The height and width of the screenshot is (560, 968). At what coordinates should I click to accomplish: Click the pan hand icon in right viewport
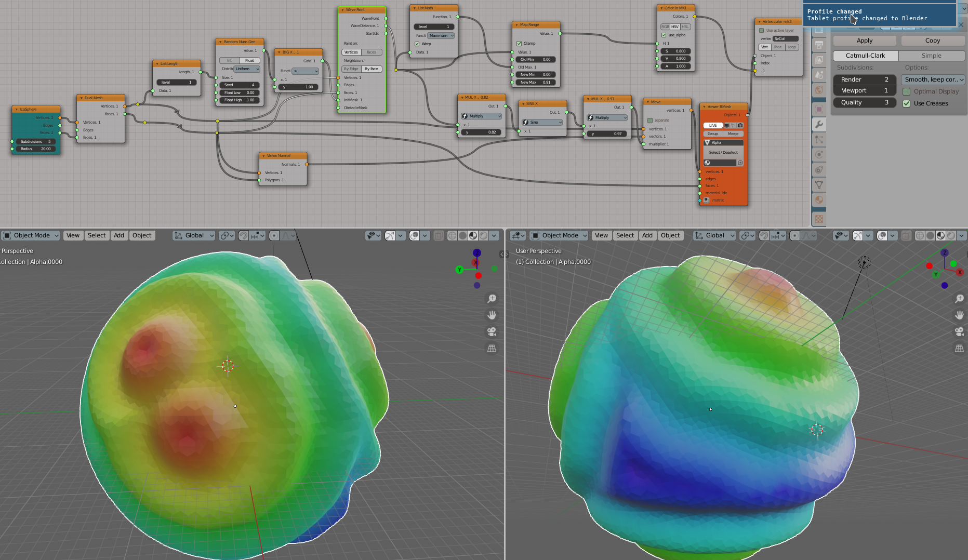tap(959, 315)
